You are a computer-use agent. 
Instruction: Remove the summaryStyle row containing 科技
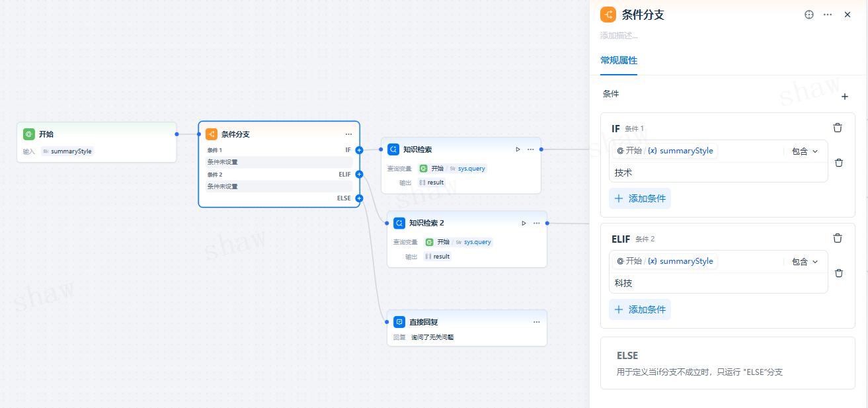click(x=839, y=272)
